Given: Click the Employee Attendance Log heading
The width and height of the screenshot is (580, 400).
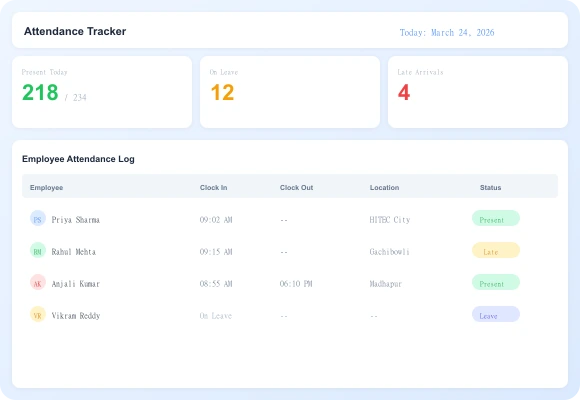Looking at the screenshot, I should tap(78, 159).
